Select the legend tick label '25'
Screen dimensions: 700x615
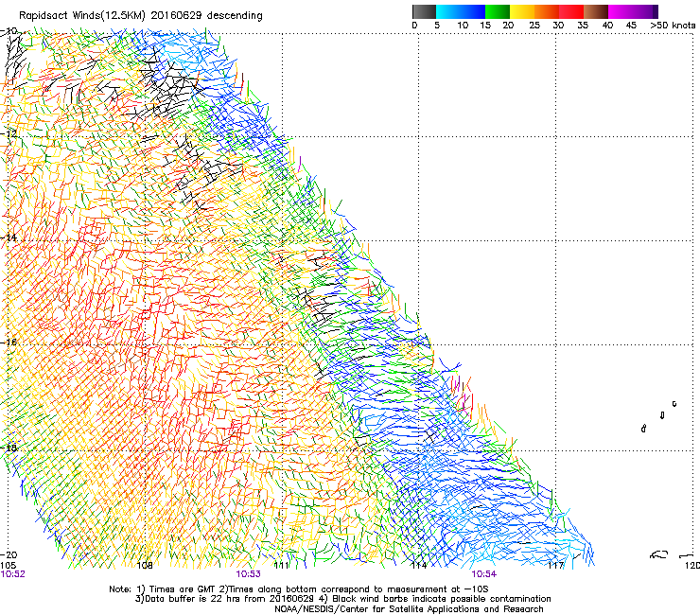pyautogui.click(x=534, y=26)
